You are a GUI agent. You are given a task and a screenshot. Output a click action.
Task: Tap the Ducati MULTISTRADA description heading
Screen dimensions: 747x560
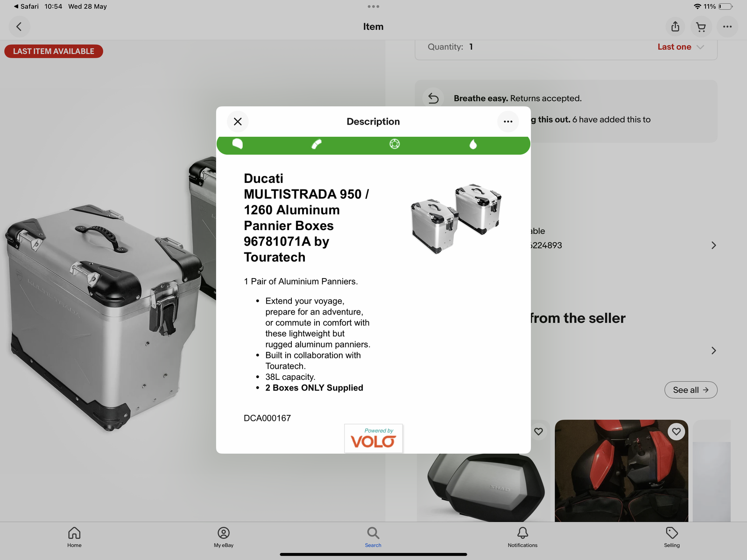pyautogui.click(x=306, y=218)
